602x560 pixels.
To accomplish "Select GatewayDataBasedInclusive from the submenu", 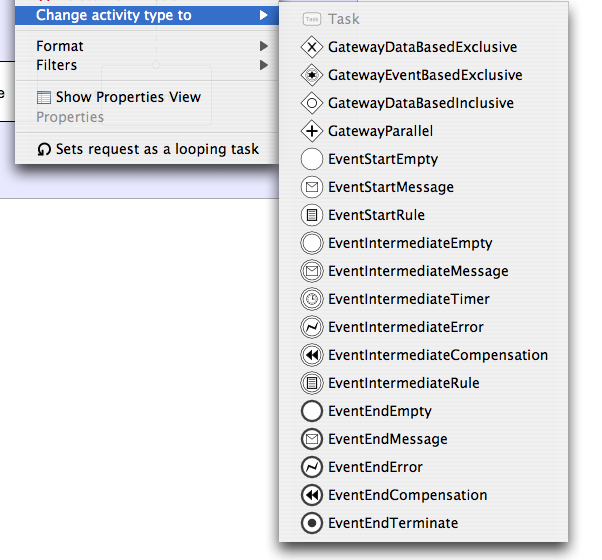I will pyautogui.click(x=423, y=103).
